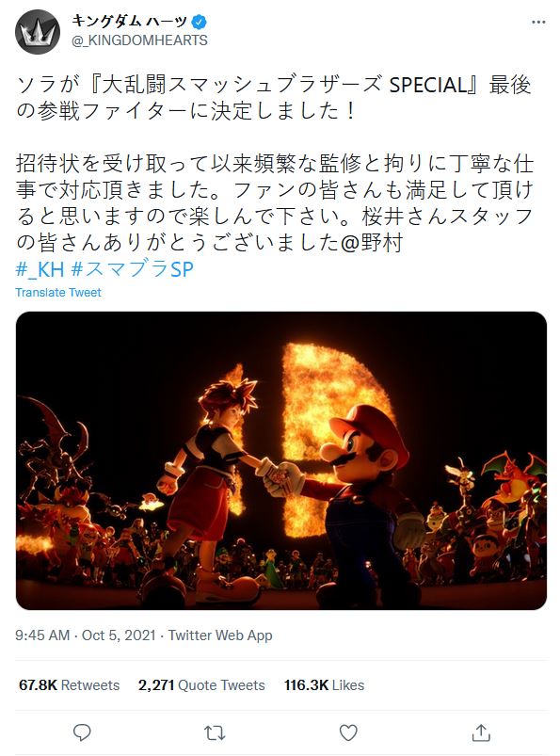
Task: View the 116.3K Likes list
Action: click(x=324, y=685)
